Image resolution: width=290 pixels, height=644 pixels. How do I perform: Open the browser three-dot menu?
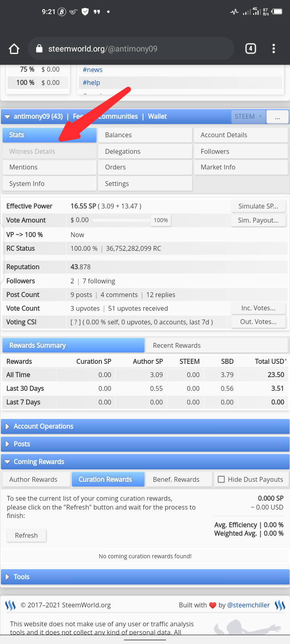pyautogui.click(x=273, y=49)
